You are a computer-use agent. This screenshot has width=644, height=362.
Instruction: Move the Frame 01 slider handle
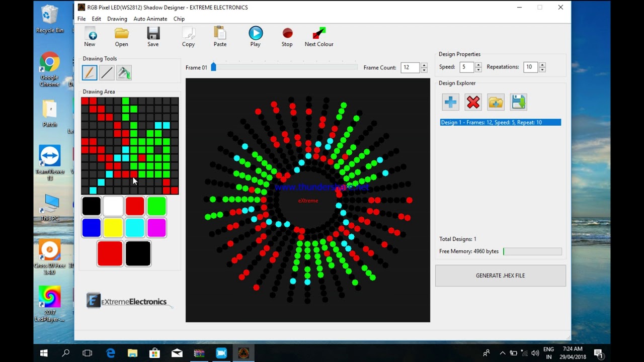[x=213, y=67]
